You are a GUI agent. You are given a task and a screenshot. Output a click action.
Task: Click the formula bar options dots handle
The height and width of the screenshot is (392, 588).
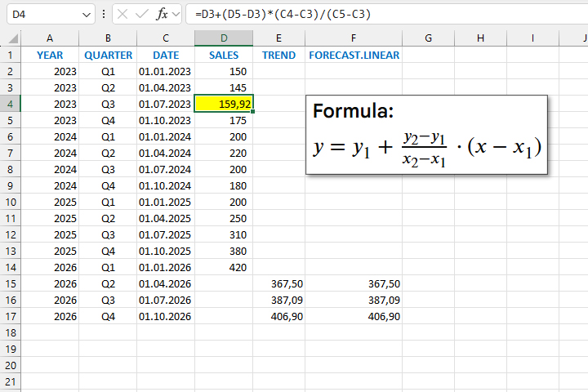pos(104,14)
